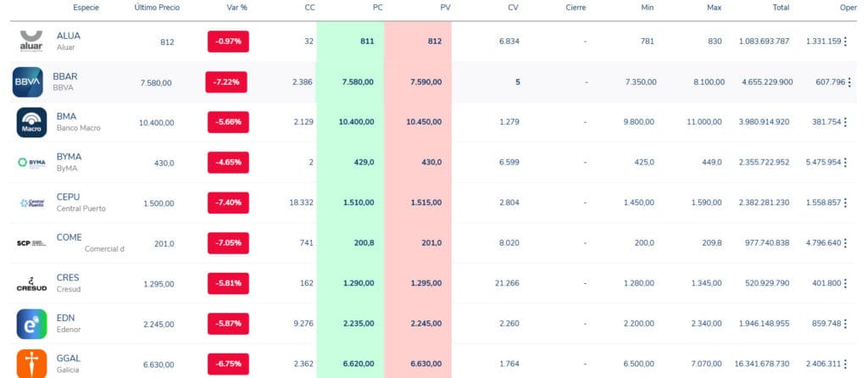Click the Aluar company logo
The height and width of the screenshot is (378, 868).
coord(31,42)
